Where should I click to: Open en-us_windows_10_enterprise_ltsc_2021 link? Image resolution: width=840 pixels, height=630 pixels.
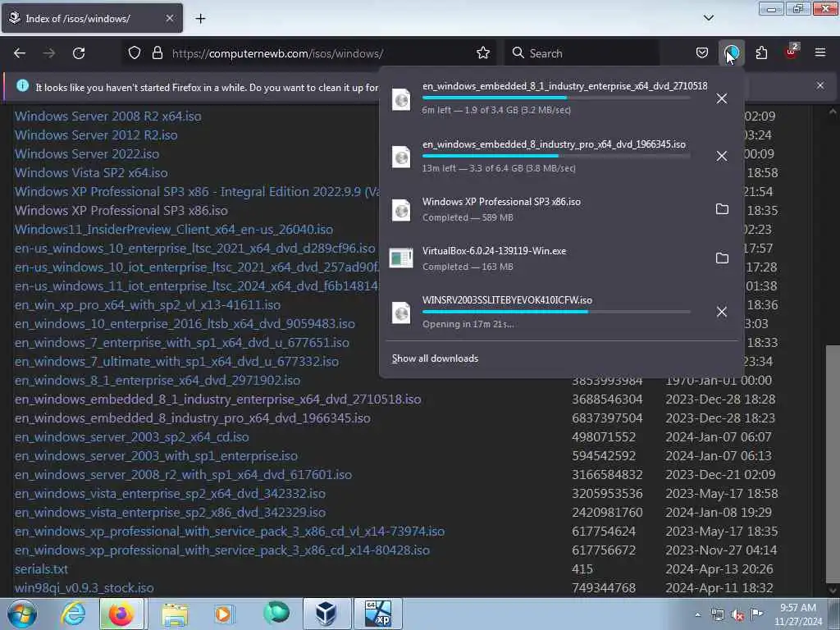coord(195,248)
